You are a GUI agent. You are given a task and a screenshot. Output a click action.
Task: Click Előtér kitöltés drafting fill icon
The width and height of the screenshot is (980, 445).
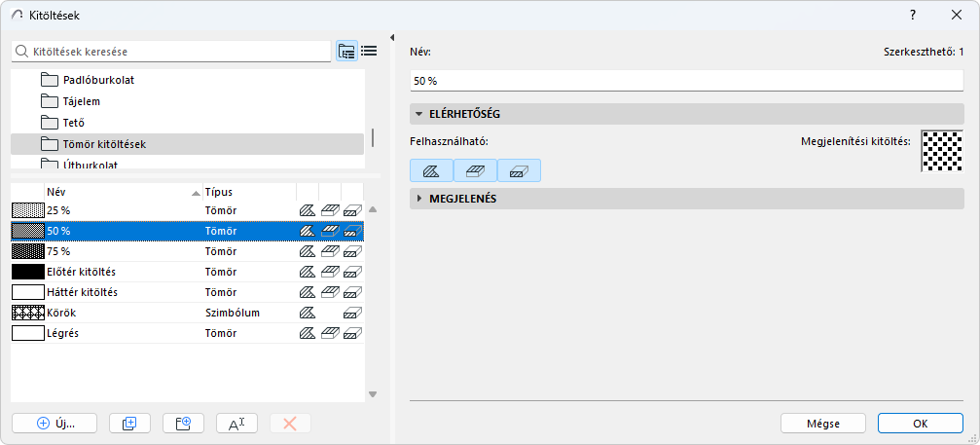[x=307, y=272]
